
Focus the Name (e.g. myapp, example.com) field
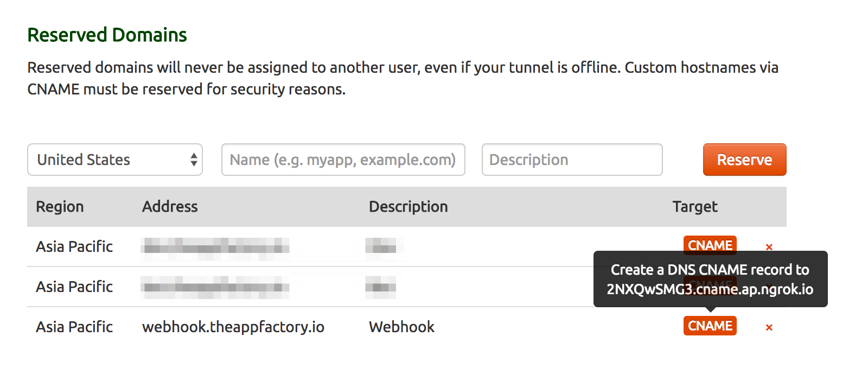[343, 160]
